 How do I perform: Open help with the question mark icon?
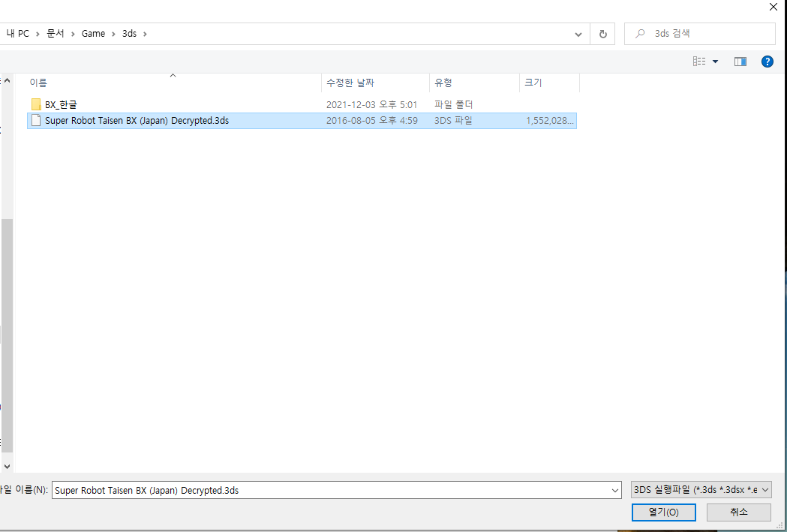pyautogui.click(x=767, y=62)
